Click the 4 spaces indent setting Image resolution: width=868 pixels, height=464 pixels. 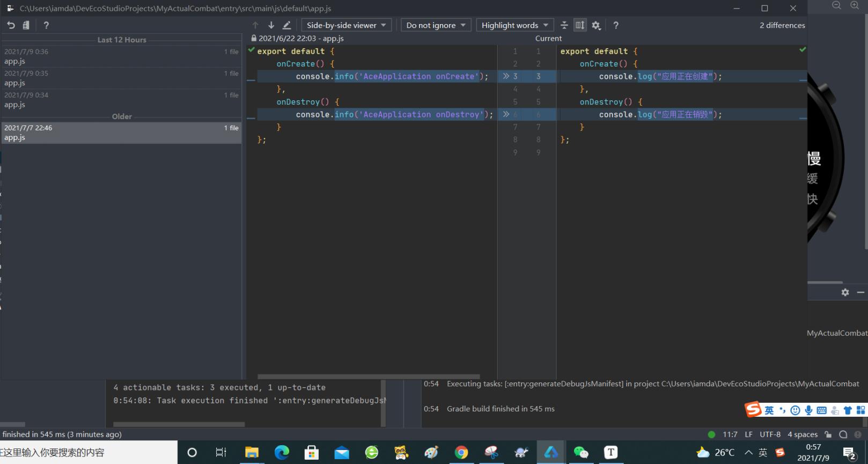pyautogui.click(x=802, y=434)
